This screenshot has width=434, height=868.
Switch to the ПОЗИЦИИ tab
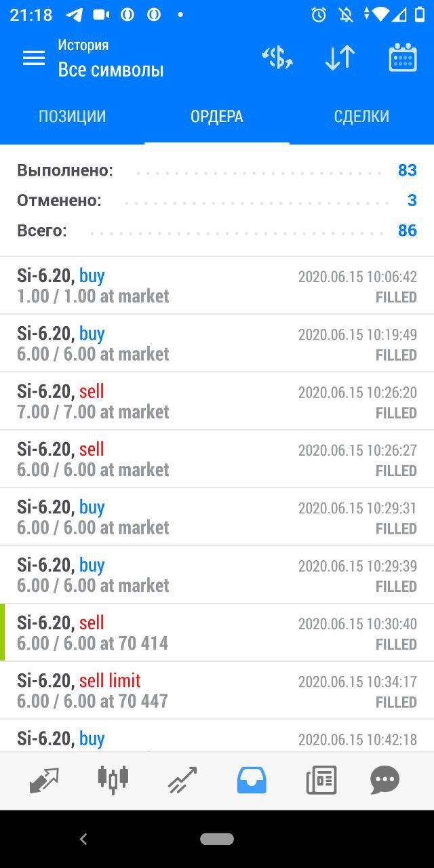tap(73, 117)
